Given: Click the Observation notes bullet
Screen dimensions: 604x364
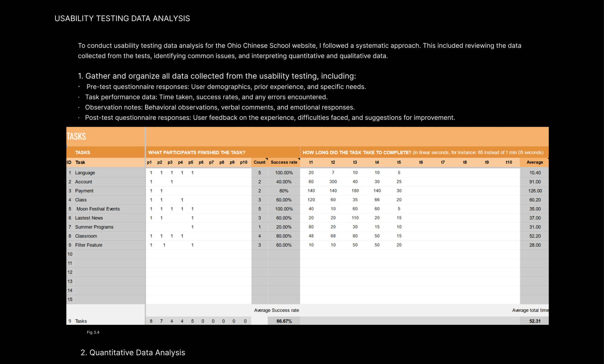Looking at the screenshot, I should 220,107.
